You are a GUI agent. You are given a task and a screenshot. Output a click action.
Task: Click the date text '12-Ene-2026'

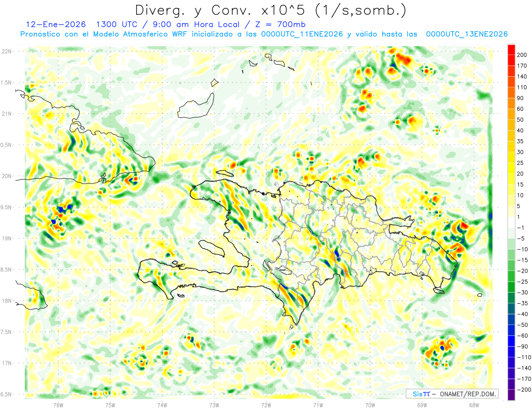pyautogui.click(x=55, y=24)
